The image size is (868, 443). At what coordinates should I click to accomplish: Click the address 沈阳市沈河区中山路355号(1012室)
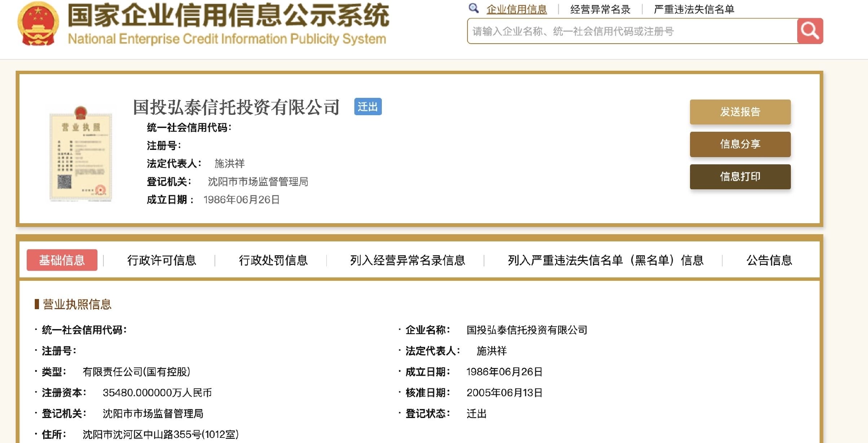coord(161,434)
